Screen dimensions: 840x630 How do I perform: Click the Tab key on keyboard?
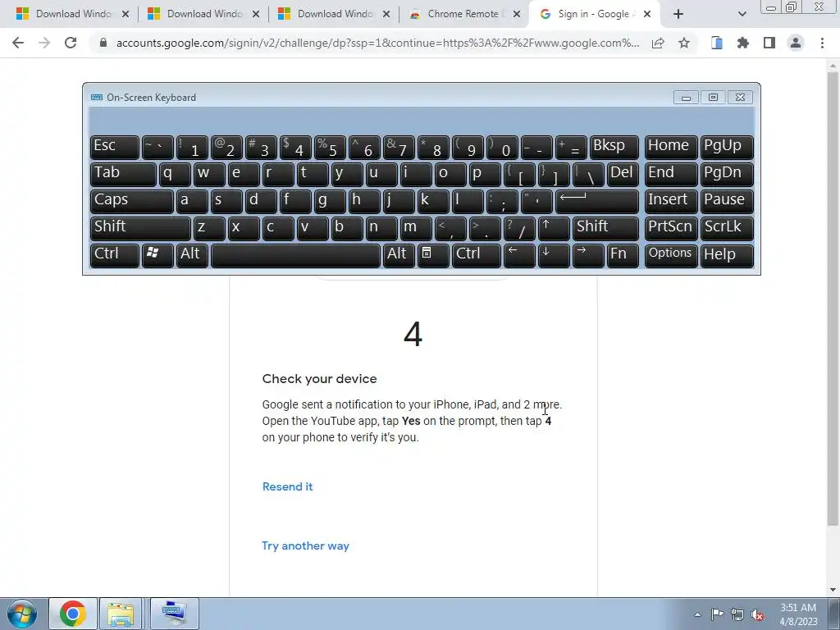123,174
